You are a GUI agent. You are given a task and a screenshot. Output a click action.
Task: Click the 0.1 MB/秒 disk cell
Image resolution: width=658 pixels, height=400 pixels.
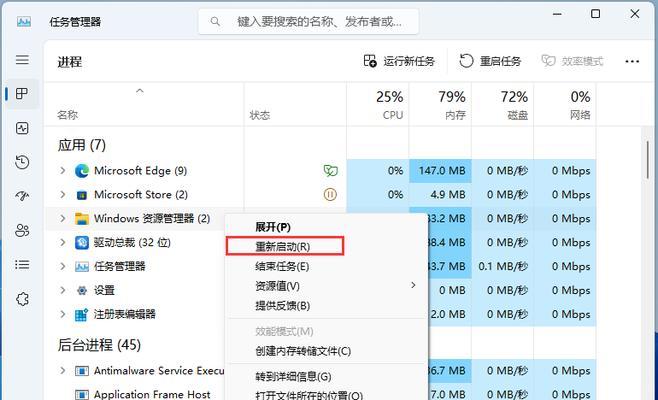(502, 267)
